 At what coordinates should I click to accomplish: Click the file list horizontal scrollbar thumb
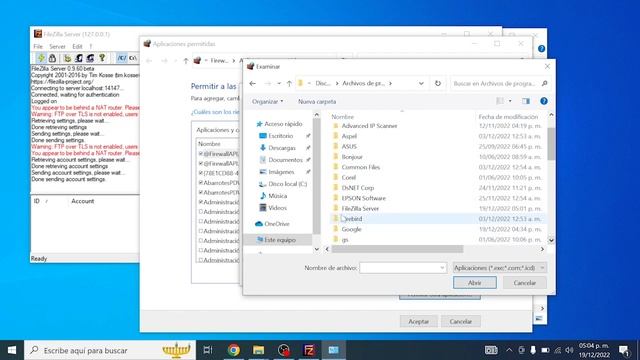click(x=397, y=249)
